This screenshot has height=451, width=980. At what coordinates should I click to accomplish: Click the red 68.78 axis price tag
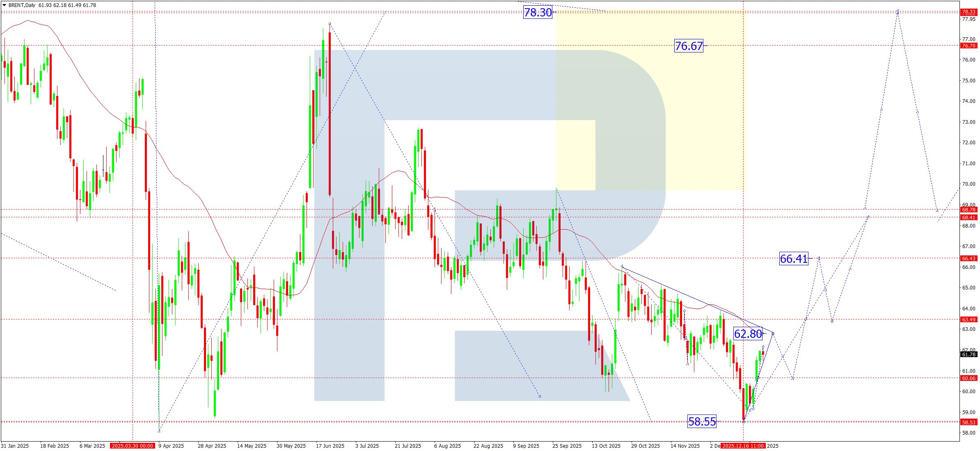(969, 210)
